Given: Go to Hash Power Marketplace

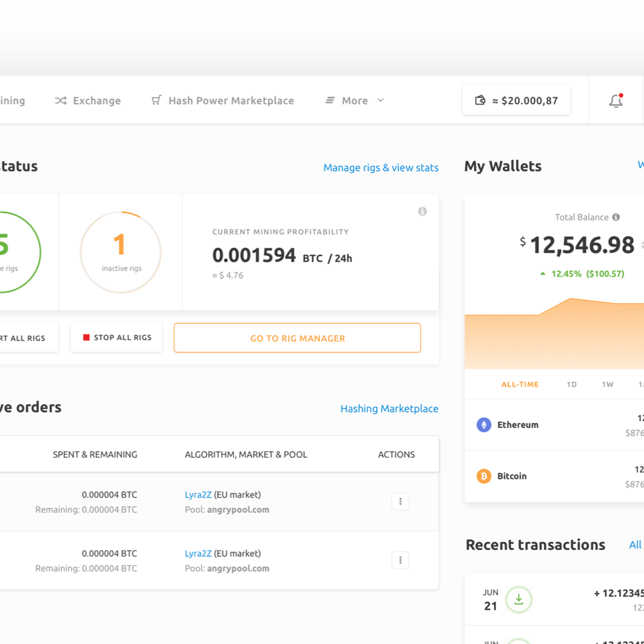Looking at the screenshot, I should pos(223,101).
